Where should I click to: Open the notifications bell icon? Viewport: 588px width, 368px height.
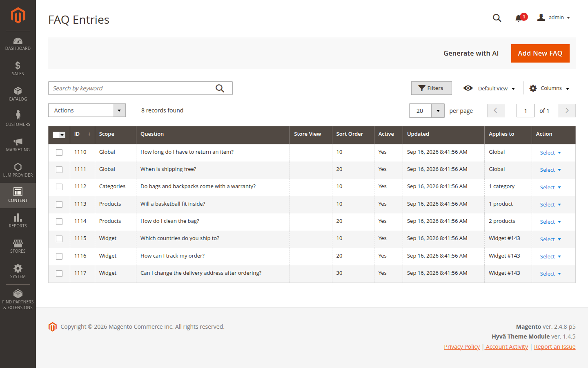pyautogui.click(x=519, y=18)
